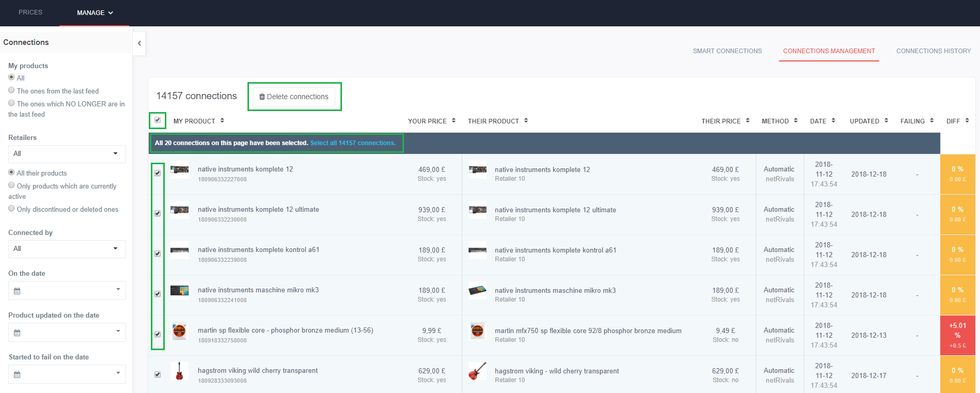Image resolution: width=980 pixels, height=393 pixels.
Task: Click the sort arrows next to FAILING
Action: point(931,120)
